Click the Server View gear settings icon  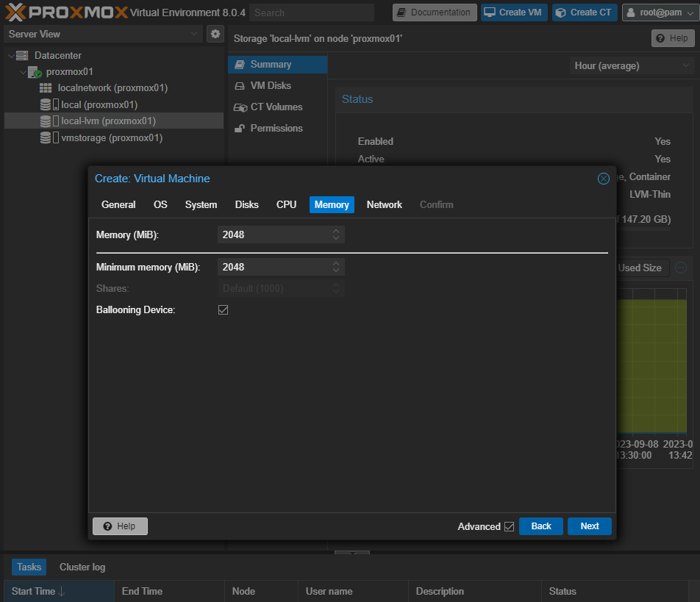[x=215, y=34]
